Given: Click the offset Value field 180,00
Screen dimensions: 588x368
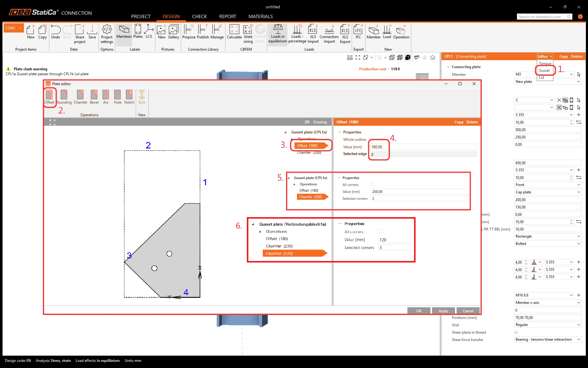Looking at the screenshot, I should tap(379, 147).
